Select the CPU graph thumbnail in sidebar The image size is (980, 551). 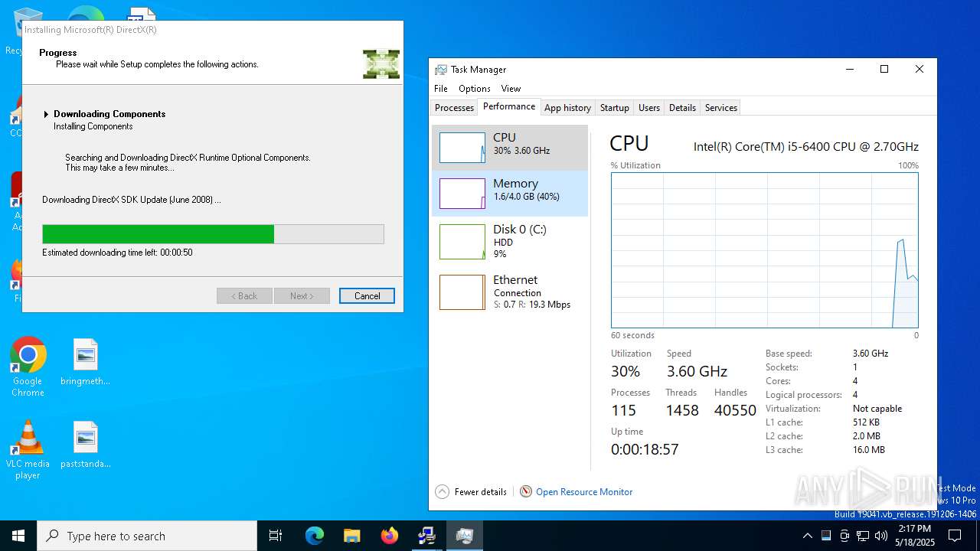(x=462, y=148)
